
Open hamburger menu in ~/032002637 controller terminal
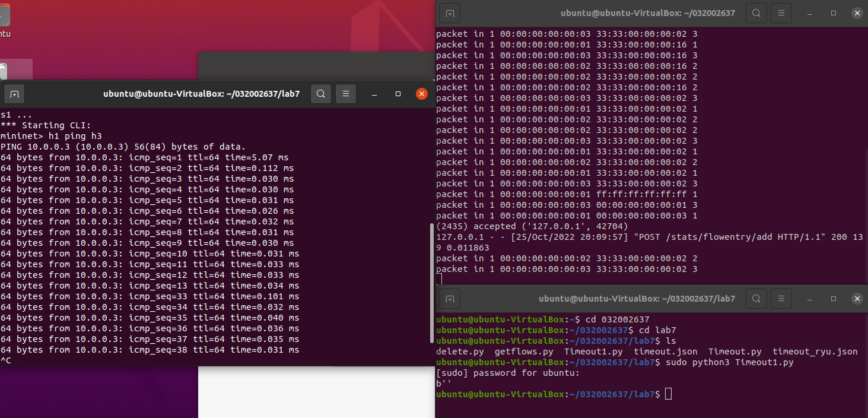click(781, 12)
